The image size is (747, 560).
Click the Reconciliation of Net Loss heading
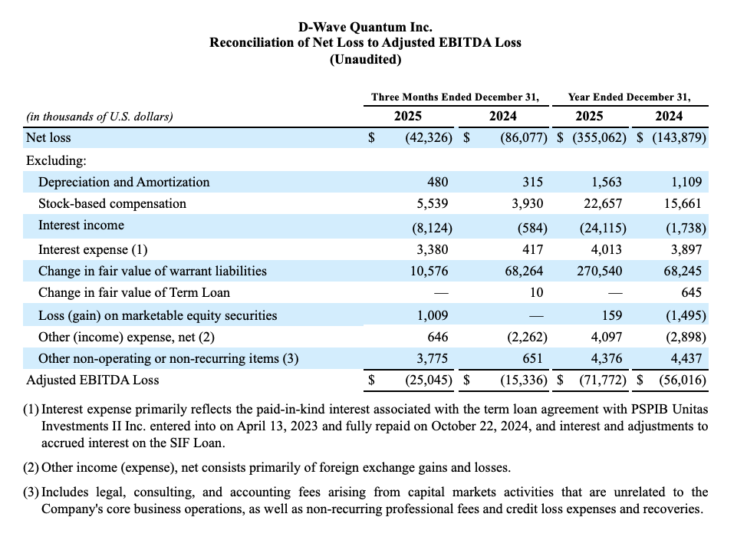pos(365,43)
